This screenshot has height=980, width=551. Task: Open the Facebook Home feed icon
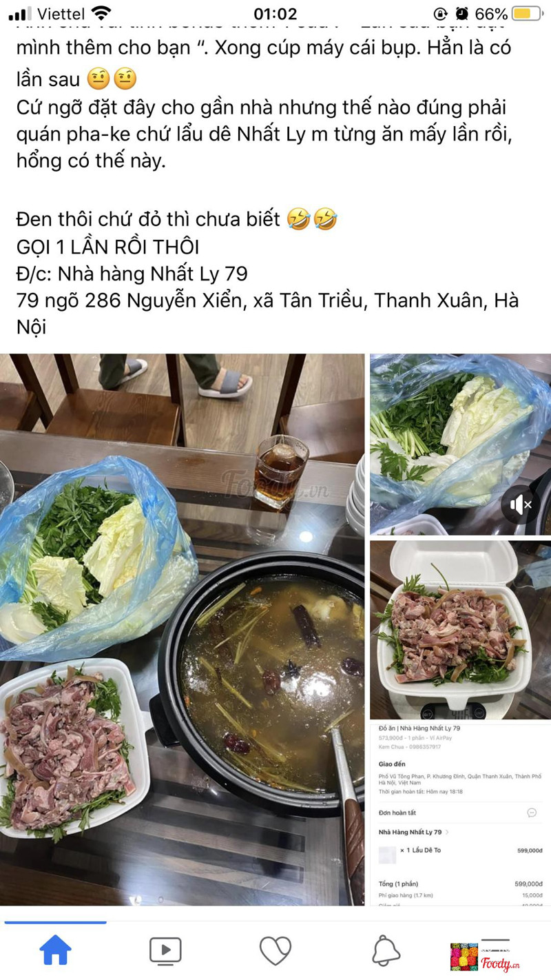pos(55,950)
